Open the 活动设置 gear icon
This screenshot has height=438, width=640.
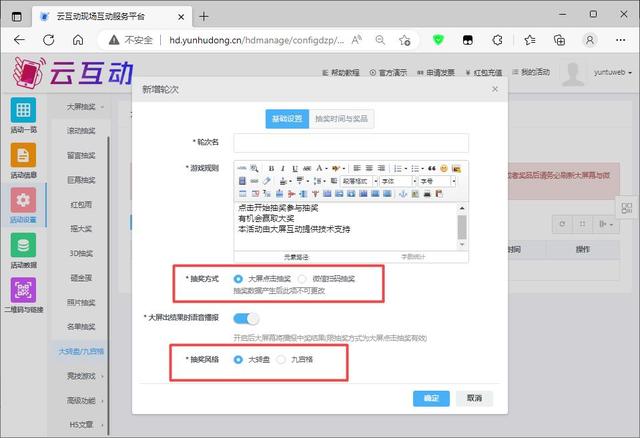23,200
